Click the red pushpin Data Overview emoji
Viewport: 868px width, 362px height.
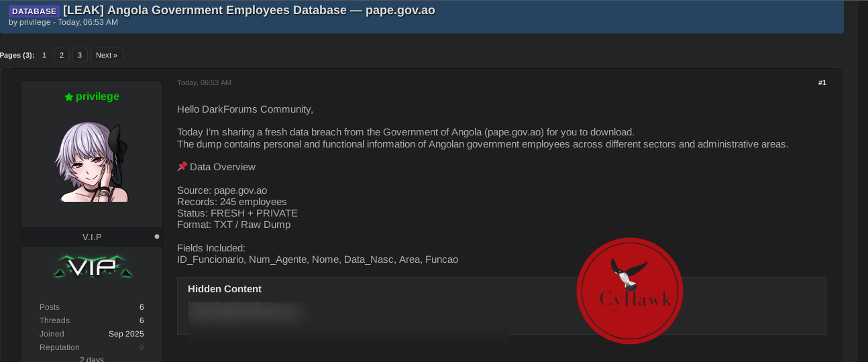pyautogui.click(x=182, y=167)
